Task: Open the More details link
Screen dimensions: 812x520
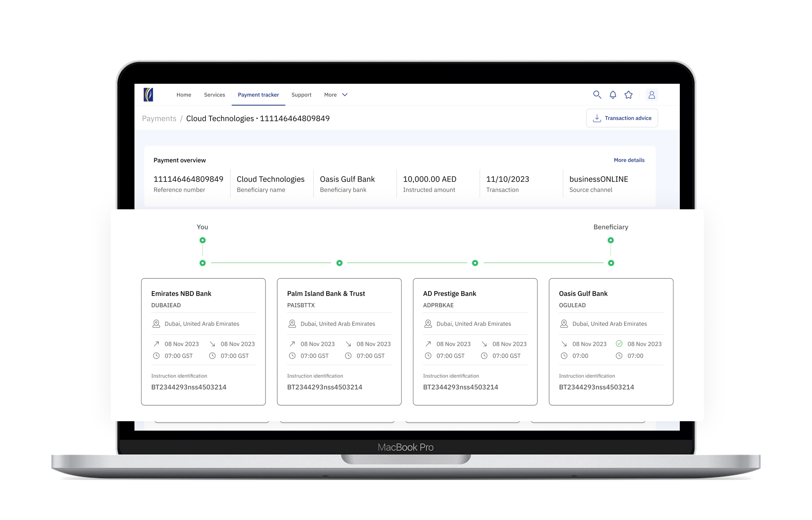Action: click(x=629, y=160)
